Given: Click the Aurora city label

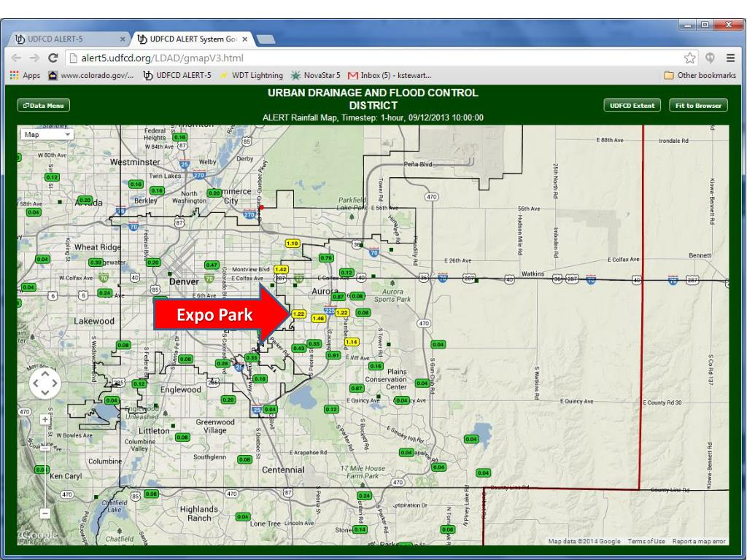Looking at the screenshot, I should [325, 291].
